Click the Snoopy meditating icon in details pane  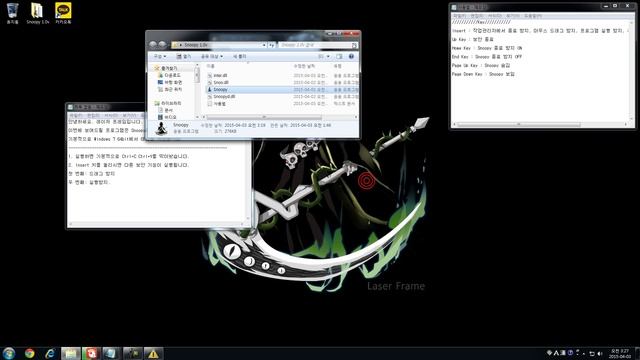(162, 129)
